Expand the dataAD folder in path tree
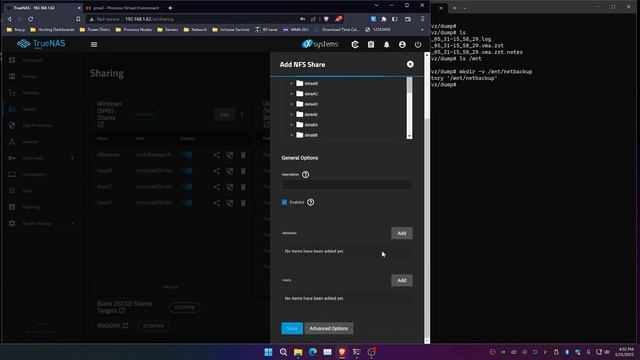This screenshot has height=360, width=640. (x=291, y=104)
